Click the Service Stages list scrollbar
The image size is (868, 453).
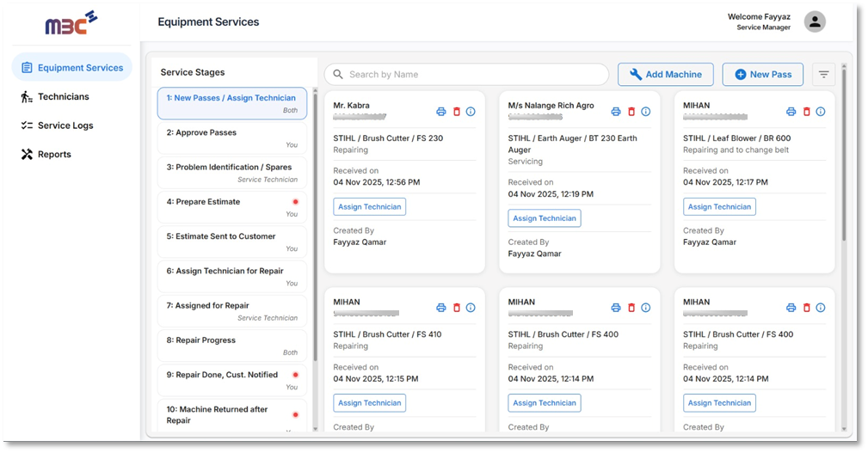[314, 223]
